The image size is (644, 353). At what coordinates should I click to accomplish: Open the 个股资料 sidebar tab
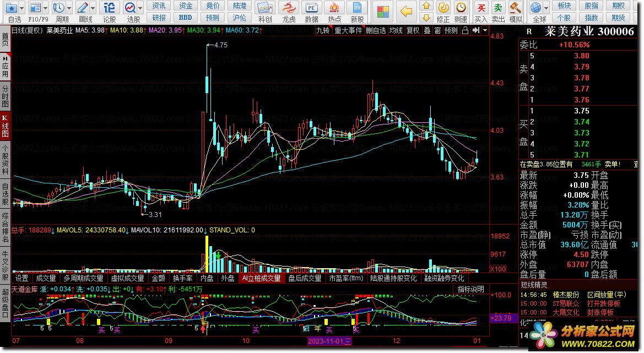5,160
